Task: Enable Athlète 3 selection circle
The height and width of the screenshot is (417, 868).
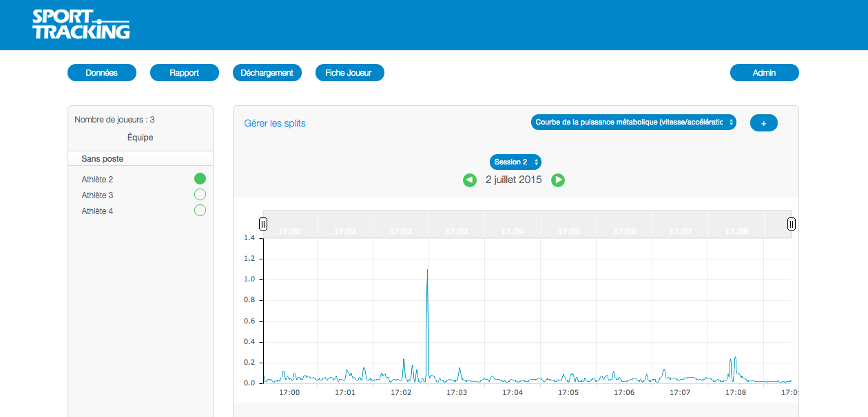Action: coord(200,195)
